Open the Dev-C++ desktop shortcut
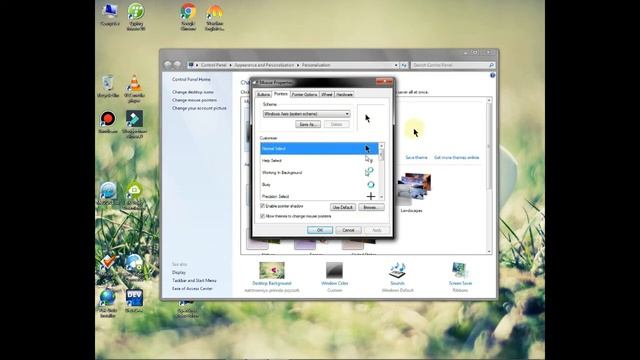The width and height of the screenshot is (640, 360). click(x=134, y=301)
